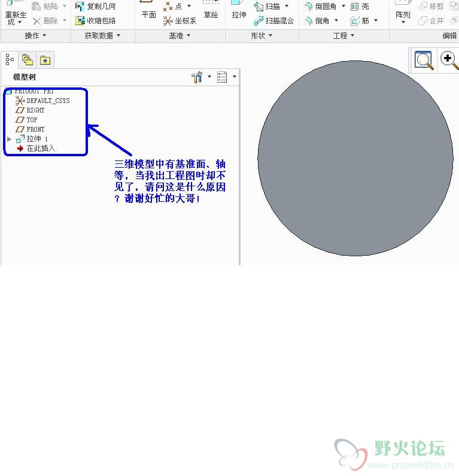Open dropdown arrow next to 倒圆角
Image resolution: width=459 pixels, height=476 pixels.
coord(344,6)
